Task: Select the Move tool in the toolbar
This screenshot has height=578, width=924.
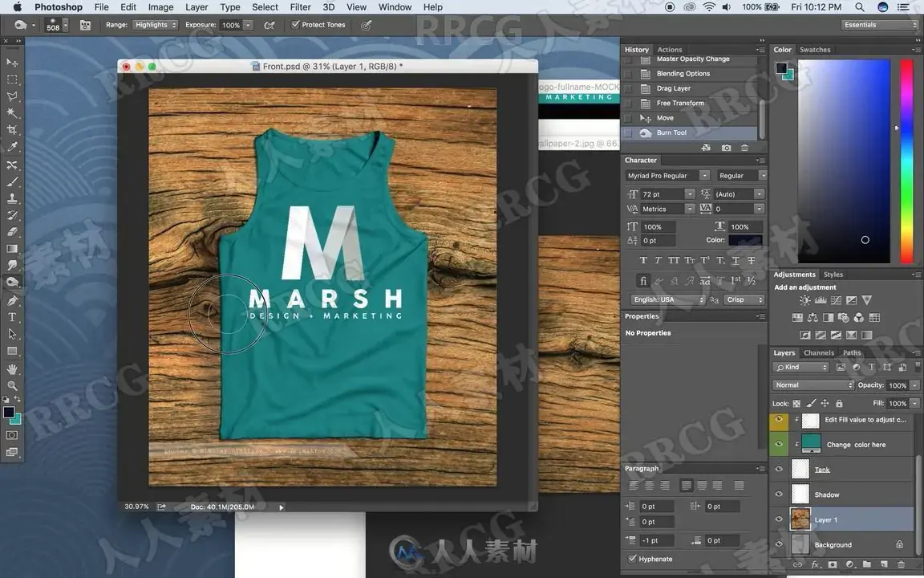Action: click(x=12, y=62)
